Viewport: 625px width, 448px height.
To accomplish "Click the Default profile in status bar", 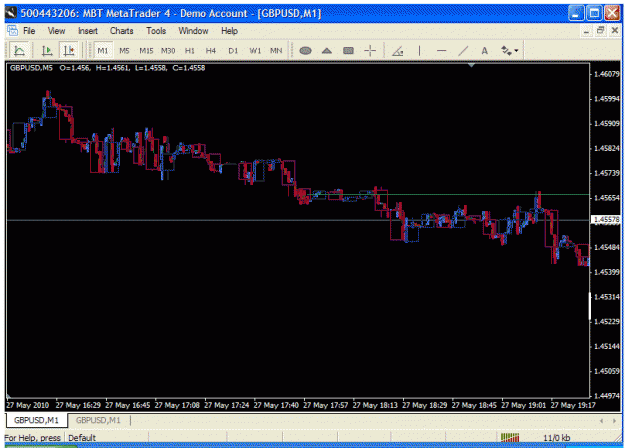I will tap(82, 438).
